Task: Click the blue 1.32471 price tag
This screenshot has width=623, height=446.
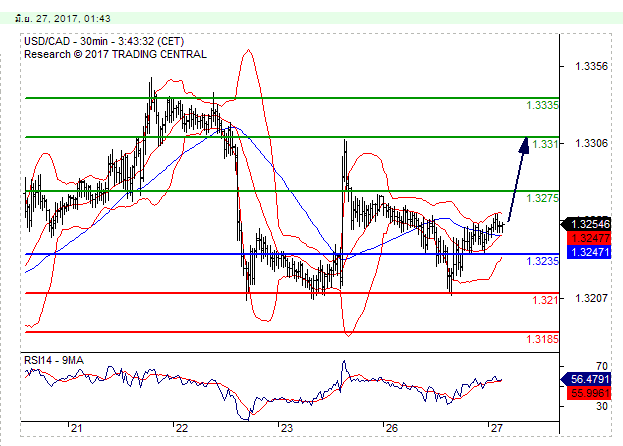Action: [589, 252]
